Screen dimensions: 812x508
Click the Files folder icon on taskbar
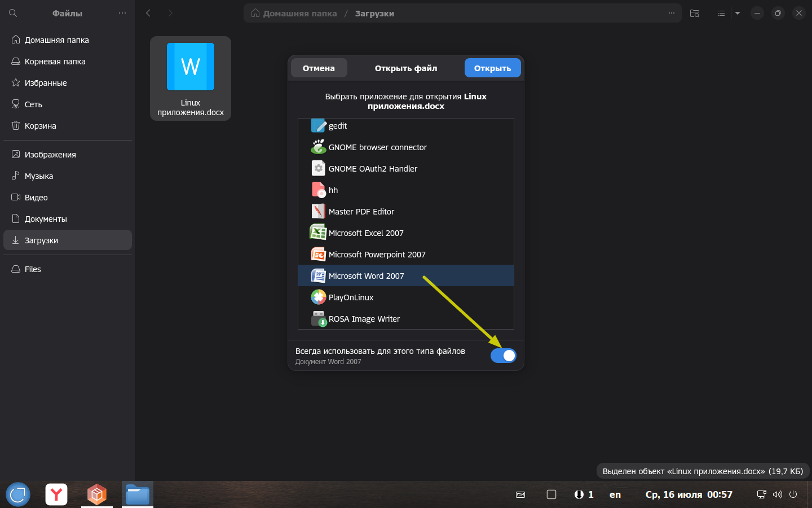(138, 494)
